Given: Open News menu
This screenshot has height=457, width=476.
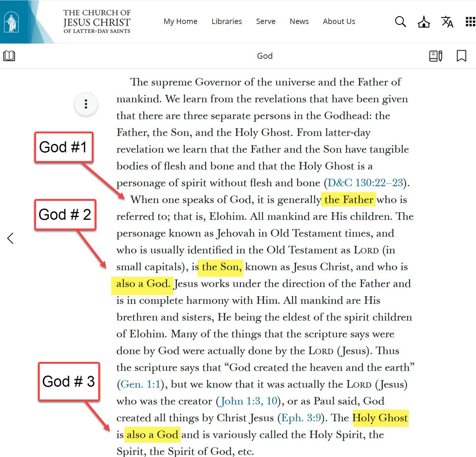Looking at the screenshot, I should point(299,21).
